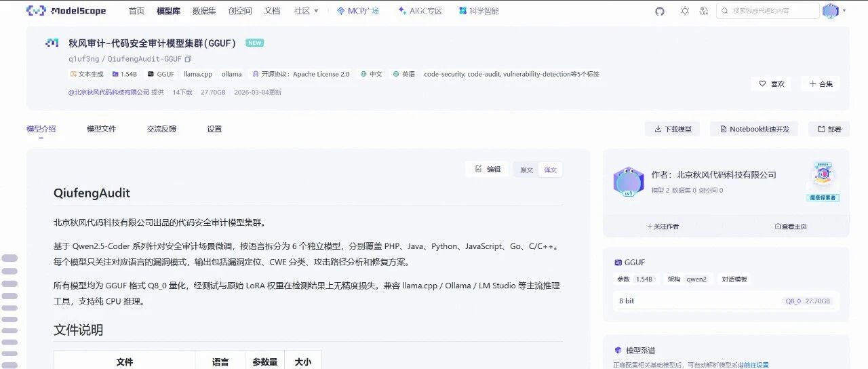Screen dimensions: 868x369
Task: Click the ModelScope logo
Action: (66, 11)
